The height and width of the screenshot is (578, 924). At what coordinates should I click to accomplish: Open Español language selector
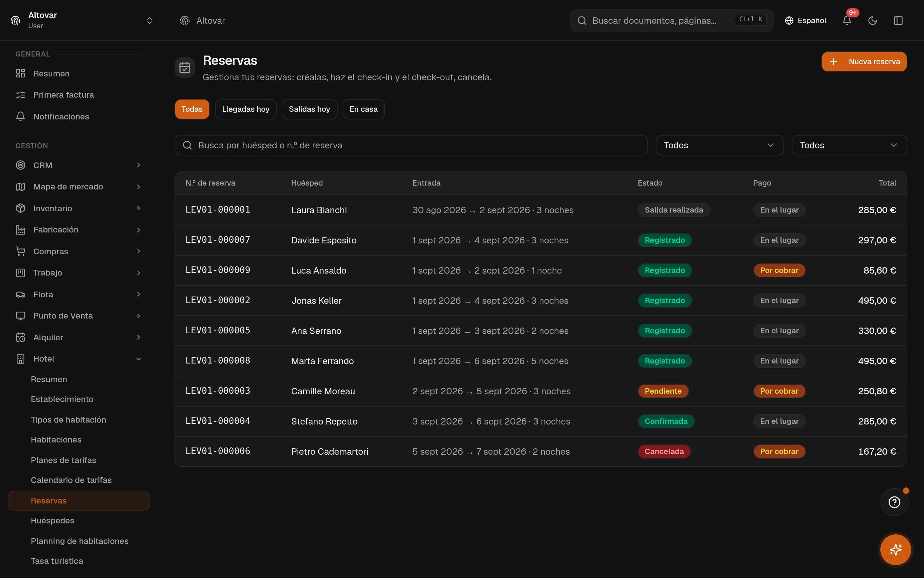point(806,21)
